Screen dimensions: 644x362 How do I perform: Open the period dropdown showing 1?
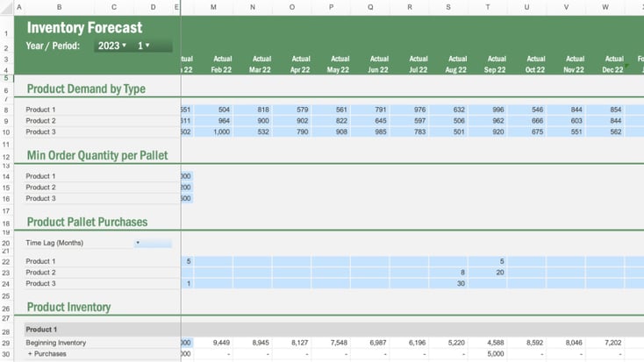click(x=144, y=46)
